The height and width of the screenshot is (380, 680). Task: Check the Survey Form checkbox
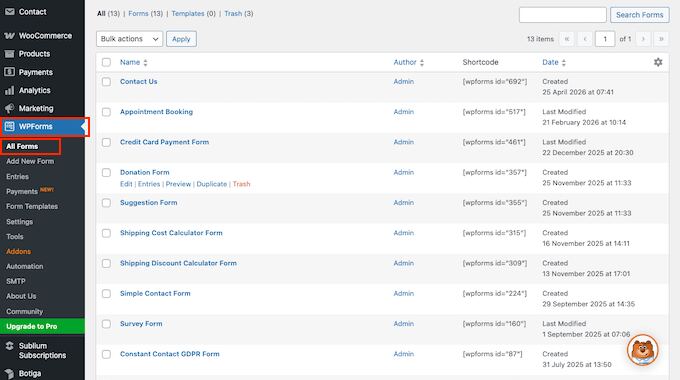(x=106, y=324)
